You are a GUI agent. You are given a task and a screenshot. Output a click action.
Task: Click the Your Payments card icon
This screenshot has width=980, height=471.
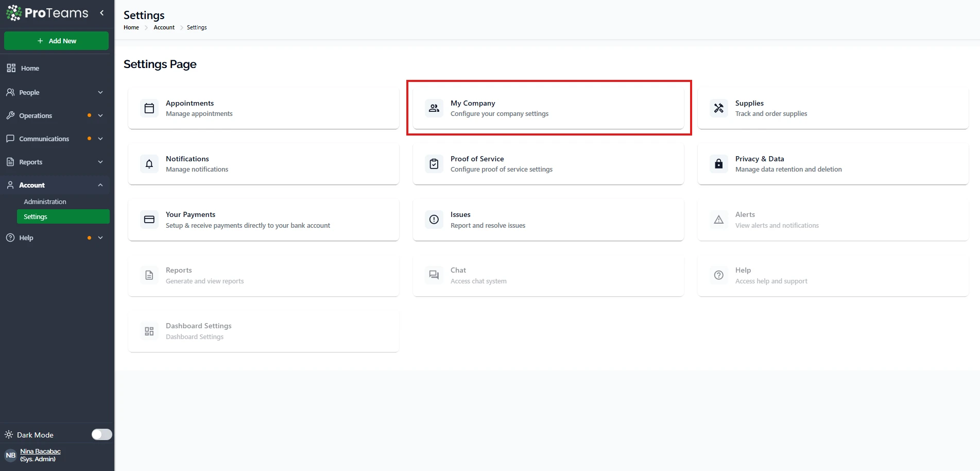[x=149, y=220]
